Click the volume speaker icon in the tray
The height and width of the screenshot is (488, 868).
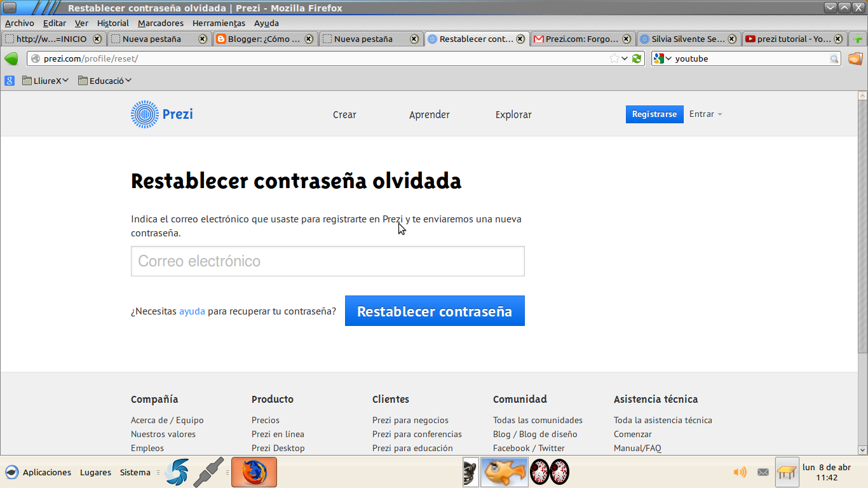[740, 472]
